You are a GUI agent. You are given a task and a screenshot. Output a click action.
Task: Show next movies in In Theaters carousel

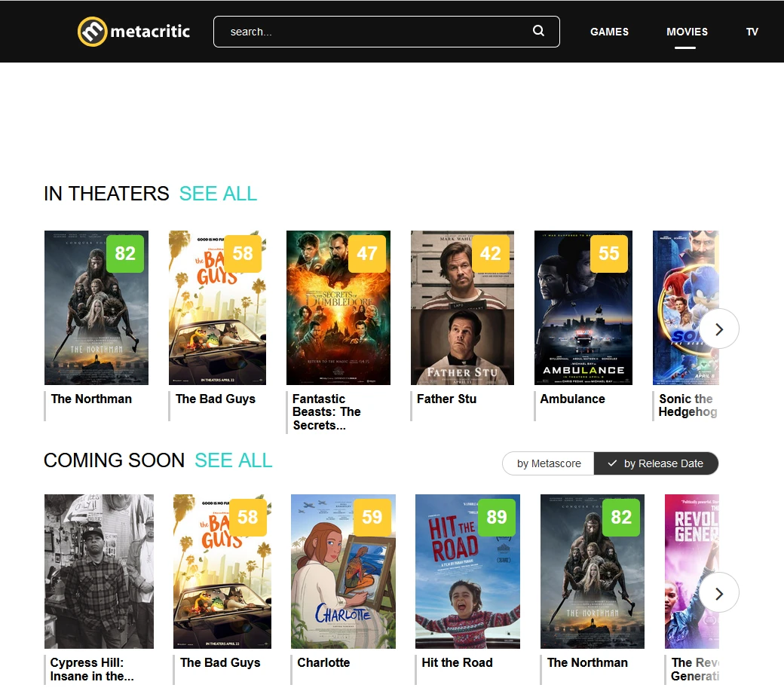pos(718,329)
